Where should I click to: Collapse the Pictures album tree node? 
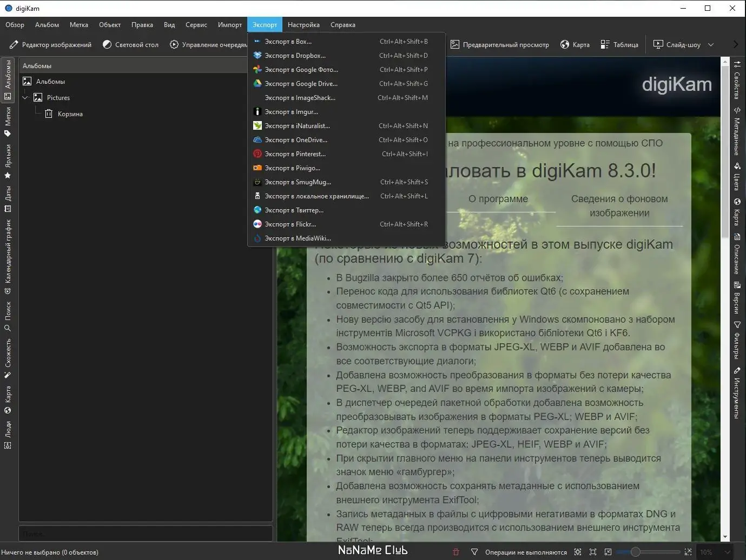(x=25, y=98)
